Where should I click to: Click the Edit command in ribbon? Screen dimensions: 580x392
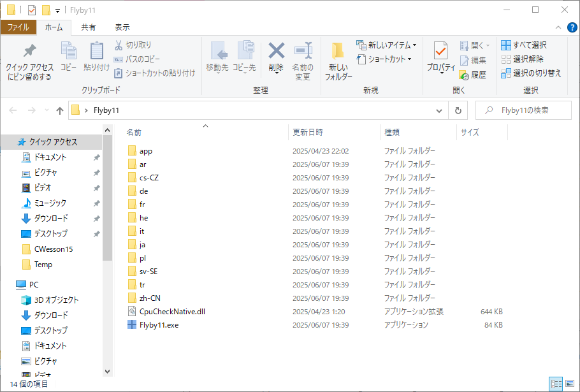[473, 60]
